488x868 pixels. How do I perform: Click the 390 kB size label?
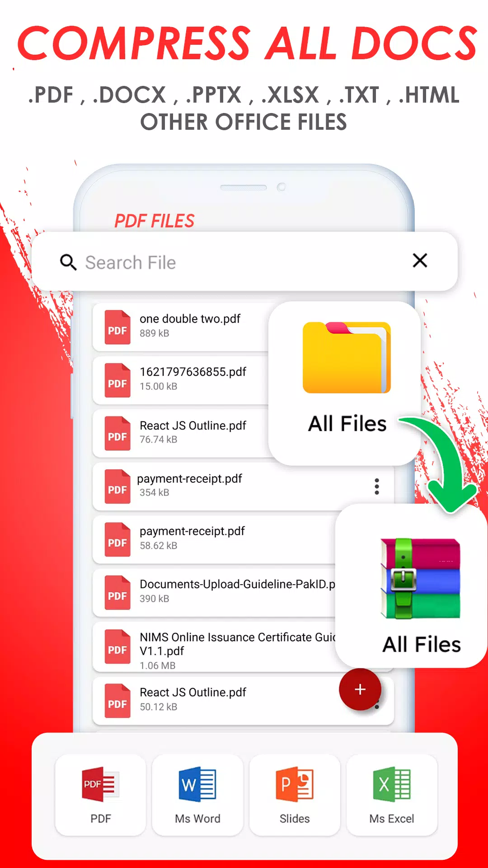[154, 599]
